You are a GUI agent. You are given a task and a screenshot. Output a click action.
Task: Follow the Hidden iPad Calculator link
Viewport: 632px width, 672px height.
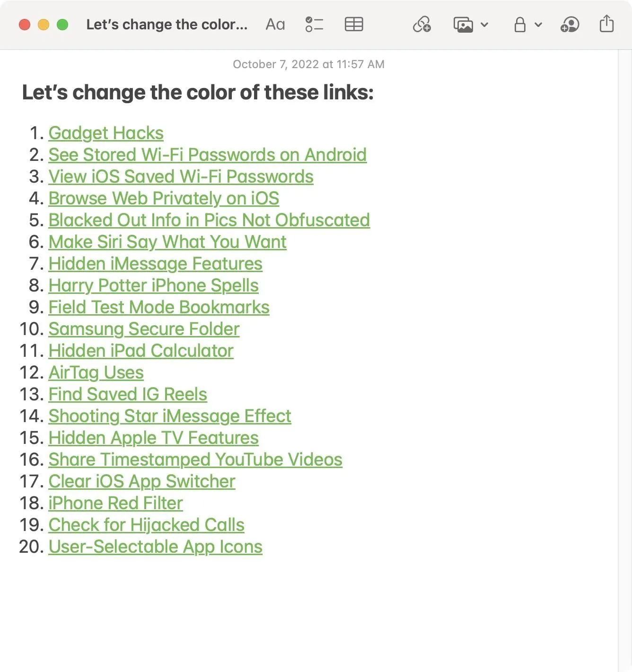tap(141, 351)
